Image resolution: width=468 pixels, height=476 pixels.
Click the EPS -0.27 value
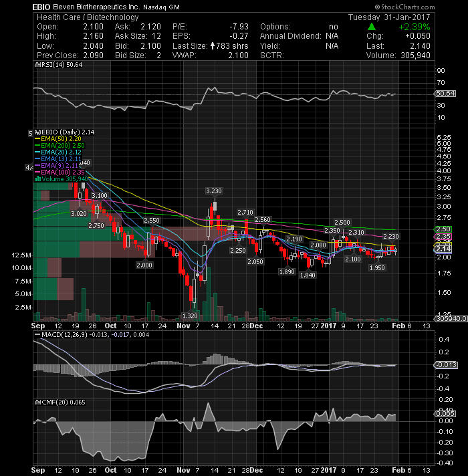(x=239, y=36)
